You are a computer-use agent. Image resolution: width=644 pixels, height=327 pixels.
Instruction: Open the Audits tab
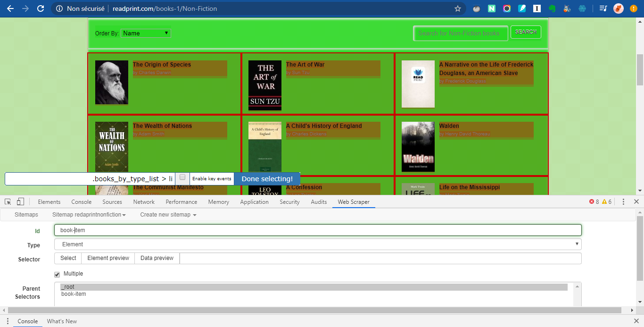coord(319,202)
